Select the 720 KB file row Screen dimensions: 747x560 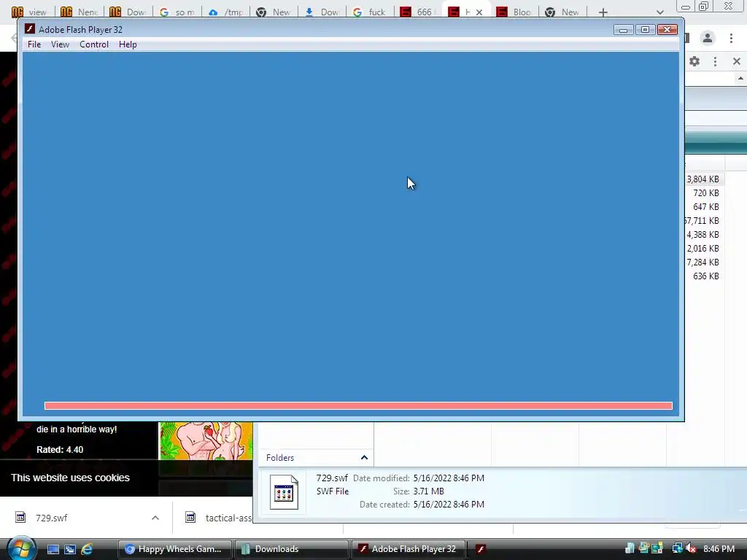tap(704, 192)
